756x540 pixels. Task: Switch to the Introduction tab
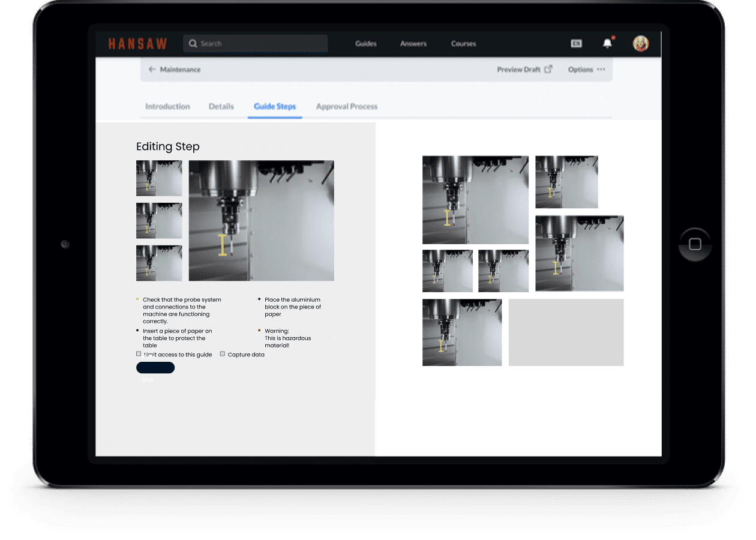click(167, 106)
